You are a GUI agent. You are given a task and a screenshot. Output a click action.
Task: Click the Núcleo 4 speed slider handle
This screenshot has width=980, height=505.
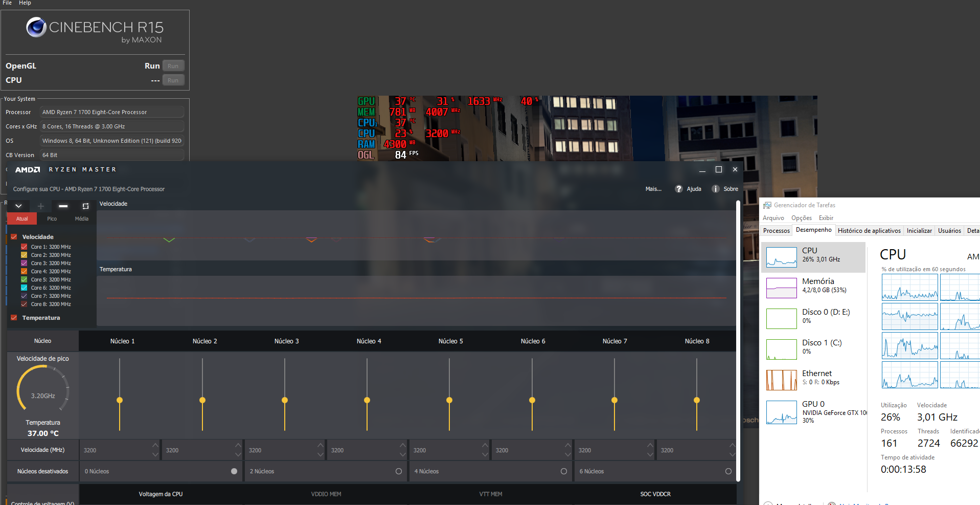point(367,400)
